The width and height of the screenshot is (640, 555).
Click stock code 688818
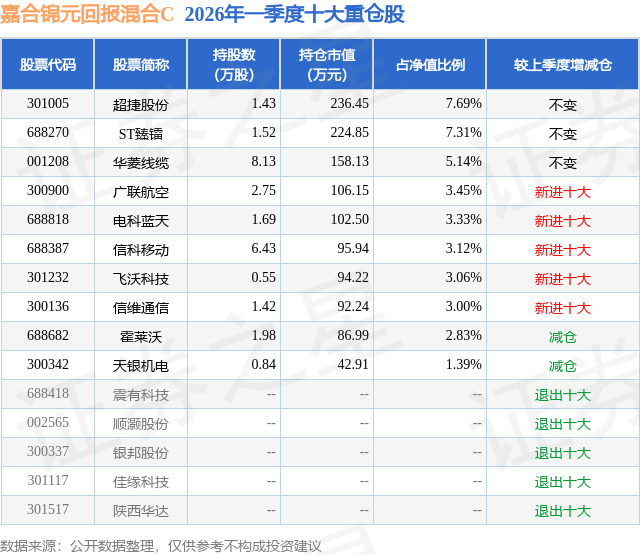click(48, 220)
